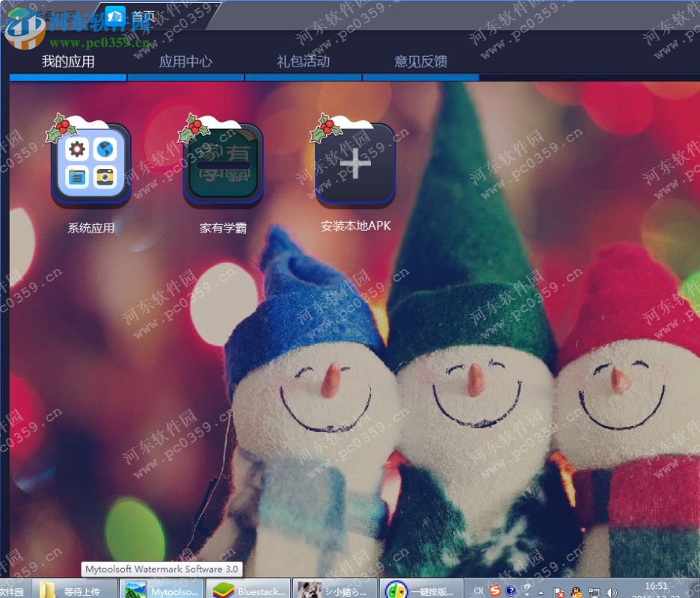
Task: Click the 系统应用 label text
Action: click(x=91, y=228)
